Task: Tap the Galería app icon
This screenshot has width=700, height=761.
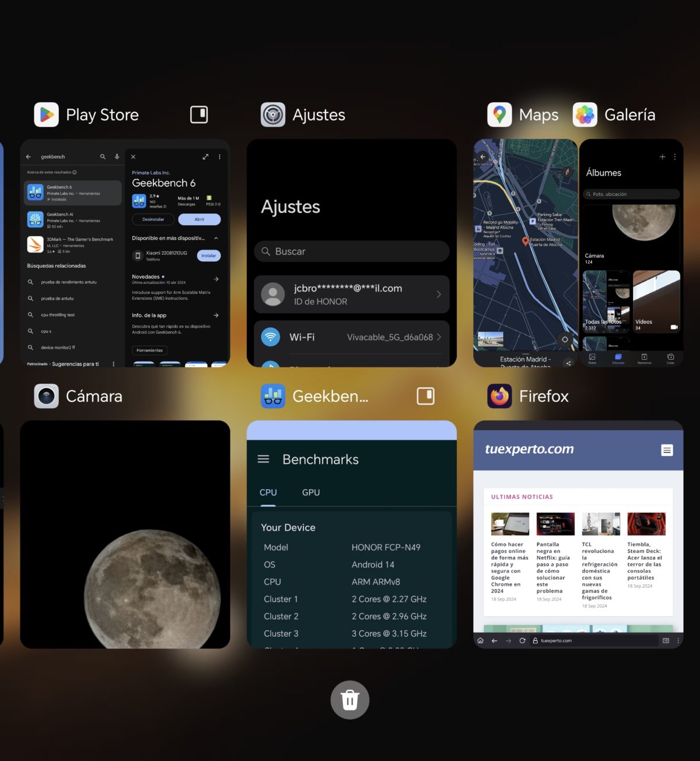Action: (x=584, y=114)
